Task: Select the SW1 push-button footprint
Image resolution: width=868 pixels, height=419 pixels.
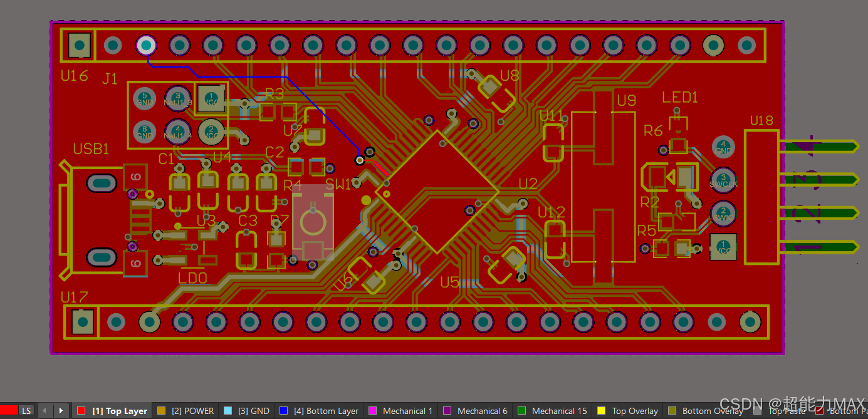Action: point(313,222)
